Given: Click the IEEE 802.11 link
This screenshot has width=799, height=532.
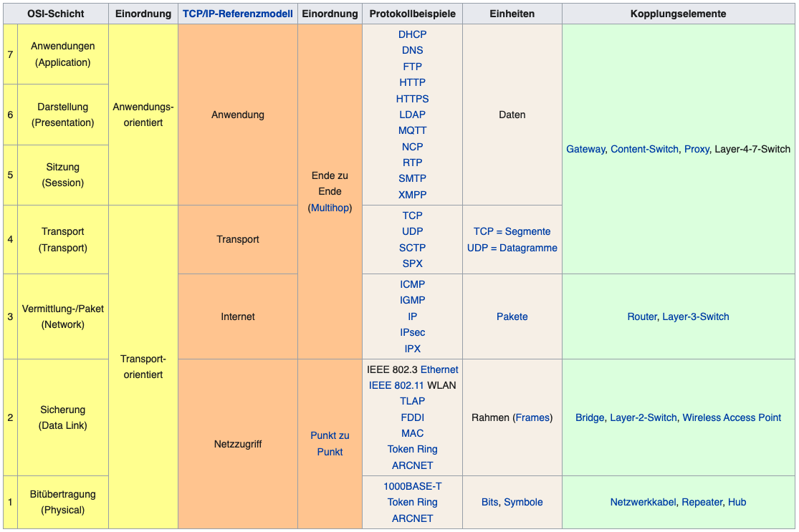Looking at the screenshot, I should point(396,385).
